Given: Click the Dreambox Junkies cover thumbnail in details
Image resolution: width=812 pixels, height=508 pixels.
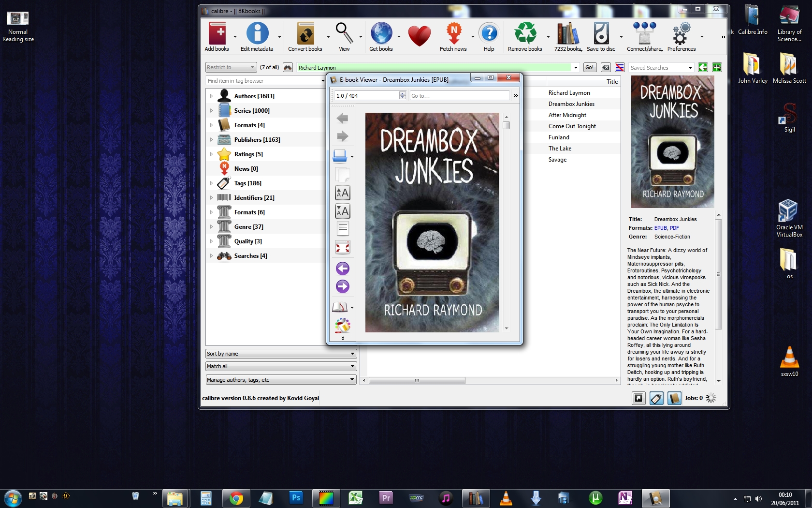Looking at the screenshot, I should [x=672, y=142].
